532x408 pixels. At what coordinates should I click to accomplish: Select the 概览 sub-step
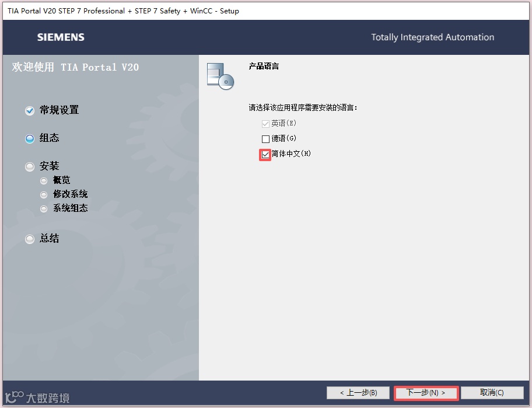coord(61,180)
